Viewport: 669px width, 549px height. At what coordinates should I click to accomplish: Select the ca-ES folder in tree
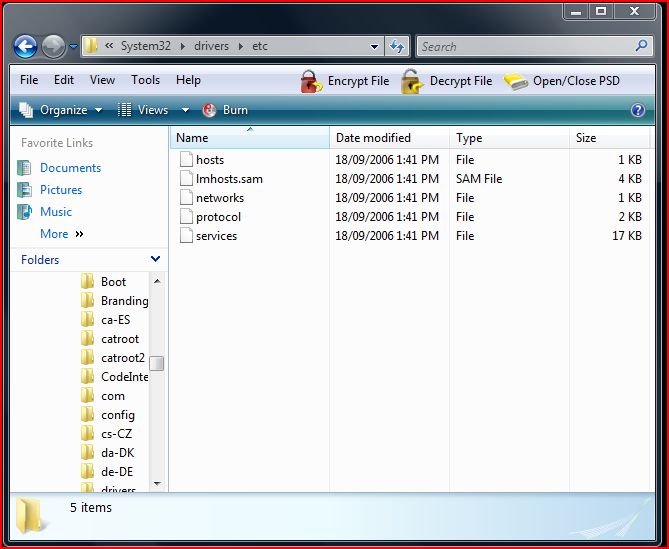point(116,320)
